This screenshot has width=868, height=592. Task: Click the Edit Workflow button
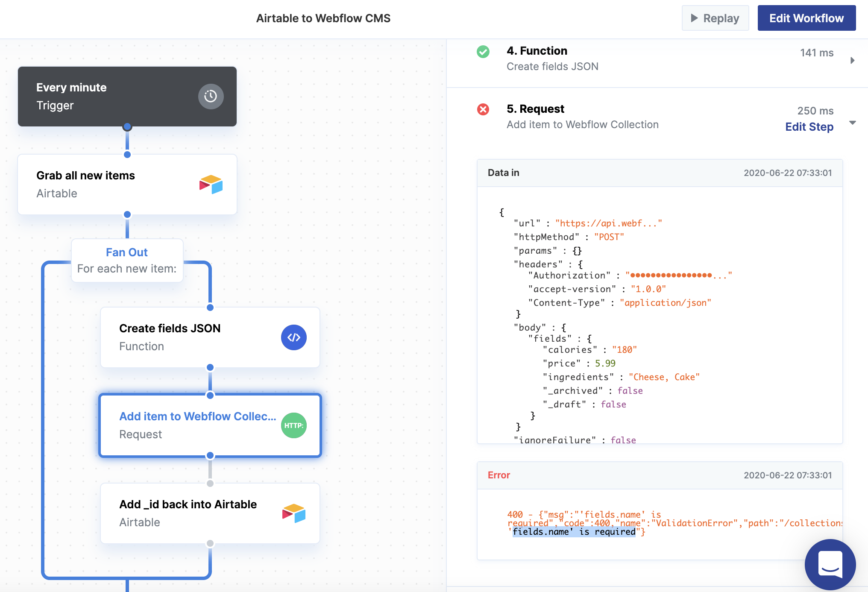tap(806, 18)
